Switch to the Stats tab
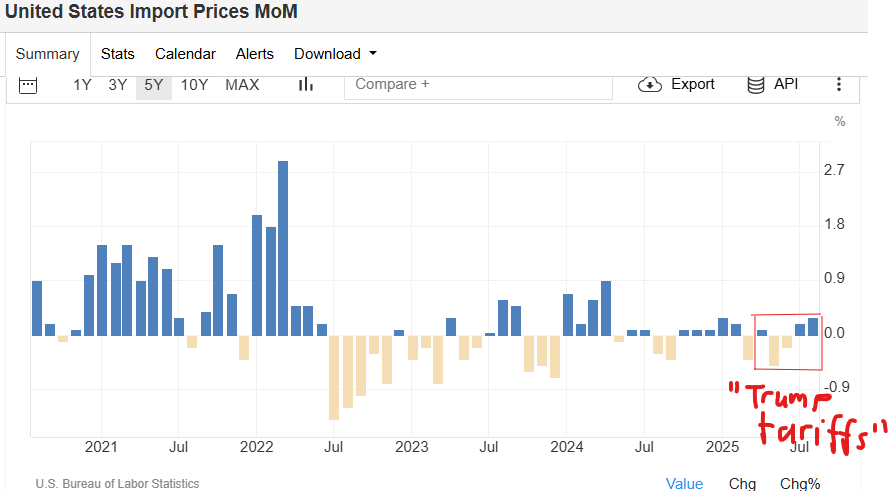This screenshot has height=491, width=888. pyautogui.click(x=118, y=54)
